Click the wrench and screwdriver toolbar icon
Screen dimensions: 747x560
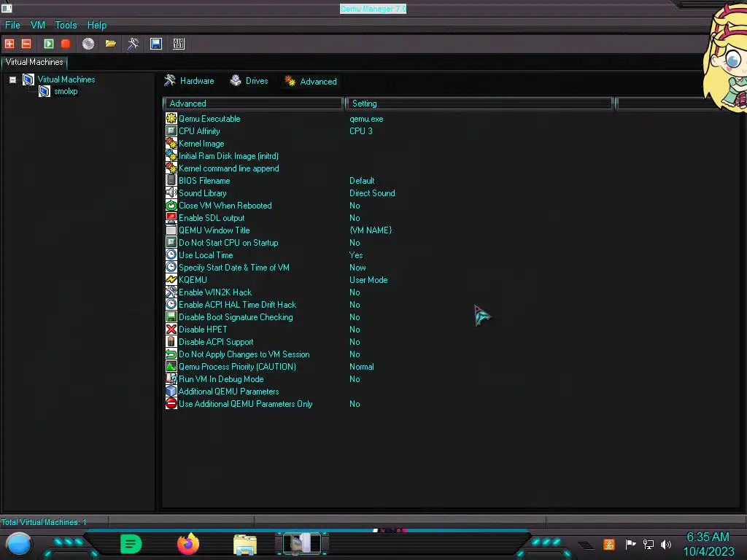click(x=133, y=44)
